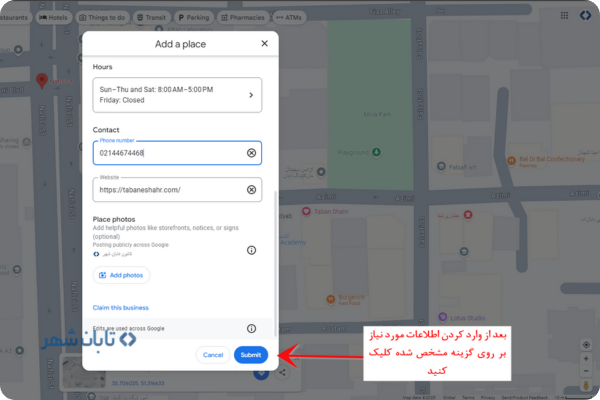Click the Hours box showing Friday: Closed

tap(177, 95)
